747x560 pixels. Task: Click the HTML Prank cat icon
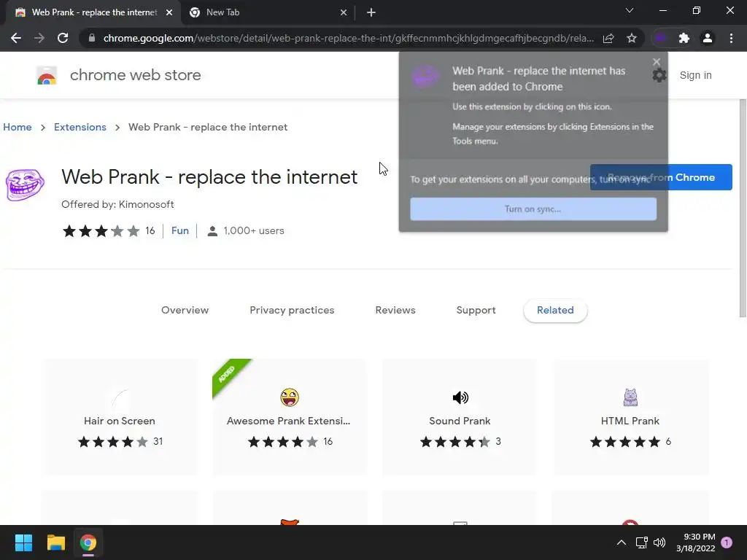point(630,397)
